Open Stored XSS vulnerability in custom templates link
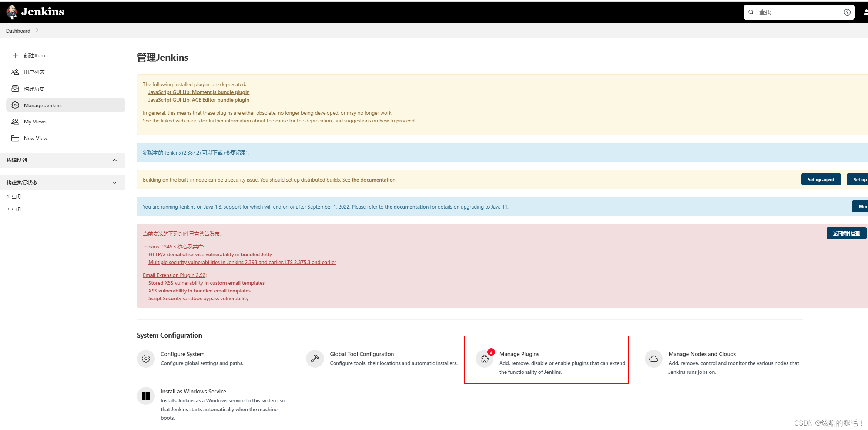The image size is (868, 430). [207, 283]
